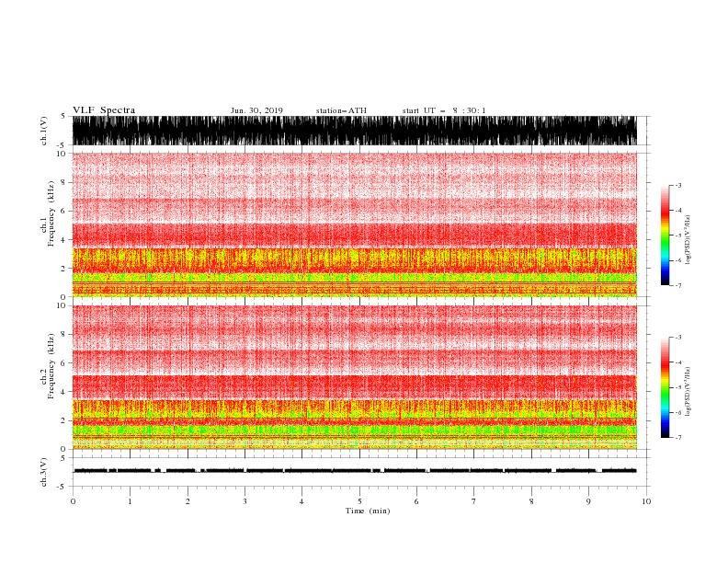Click the time axis tick label "7"

[x=474, y=501]
